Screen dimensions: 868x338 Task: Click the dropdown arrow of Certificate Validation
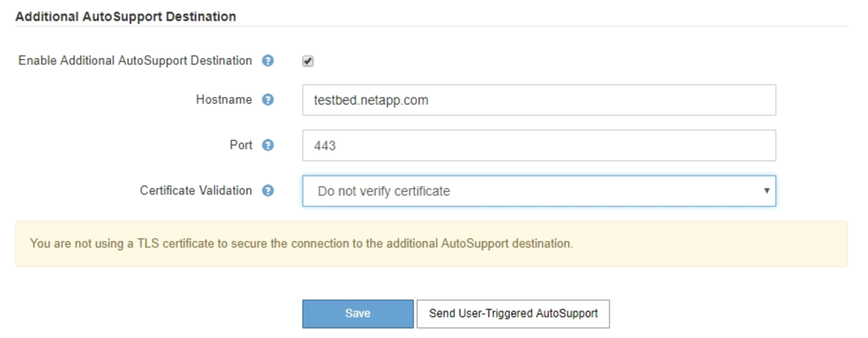pos(766,191)
